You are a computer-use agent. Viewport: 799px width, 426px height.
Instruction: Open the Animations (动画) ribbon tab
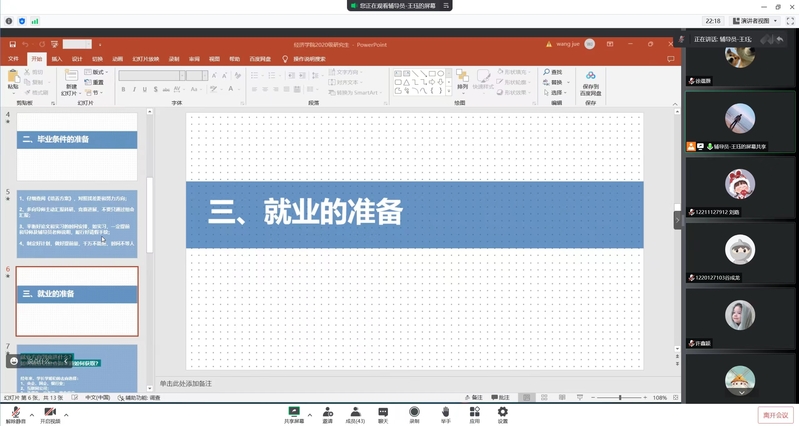click(117, 59)
